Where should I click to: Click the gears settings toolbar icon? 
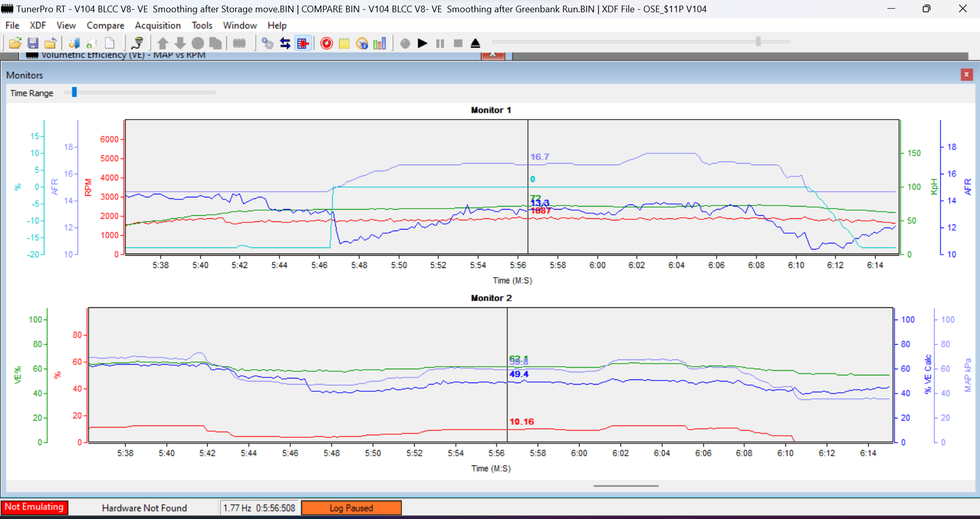[x=267, y=43]
